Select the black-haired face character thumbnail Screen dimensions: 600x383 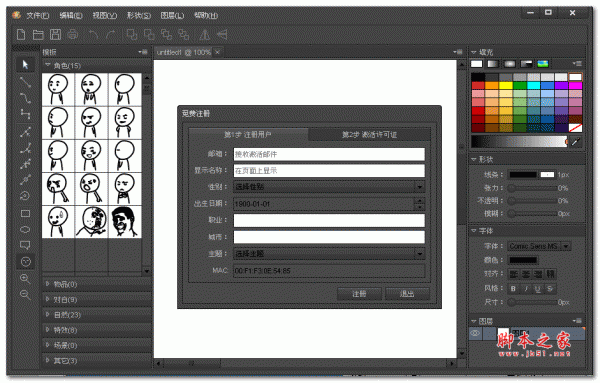tap(125, 222)
